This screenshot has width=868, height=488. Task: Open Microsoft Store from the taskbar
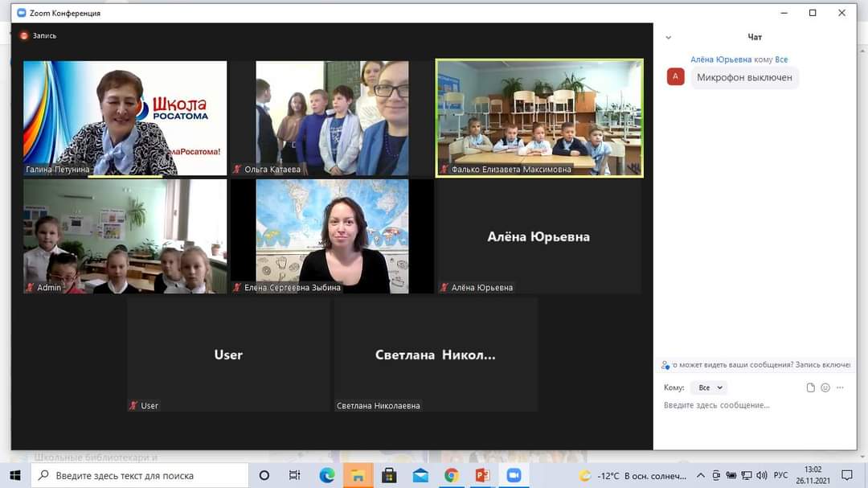[x=389, y=475]
